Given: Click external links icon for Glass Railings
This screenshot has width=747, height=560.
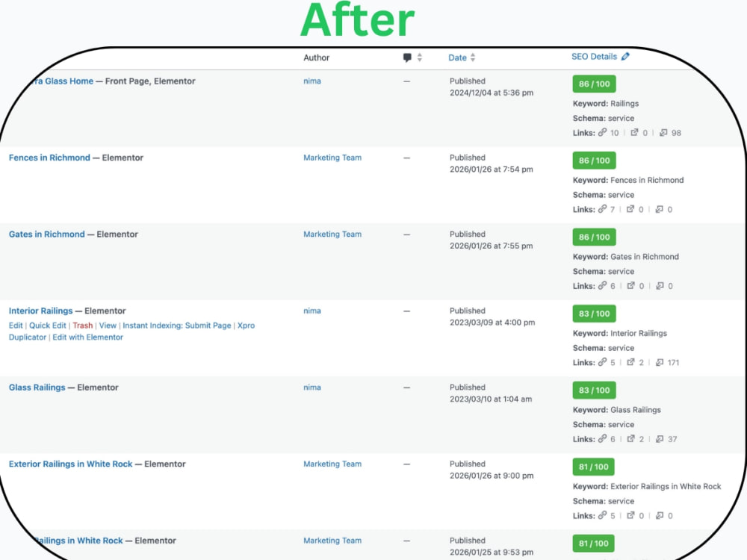Looking at the screenshot, I should pos(630,439).
